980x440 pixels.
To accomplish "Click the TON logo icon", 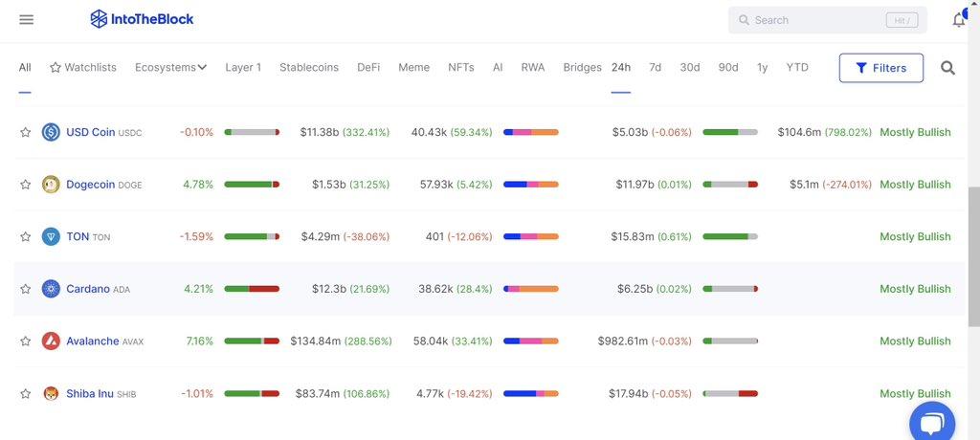I will [51, 237].
